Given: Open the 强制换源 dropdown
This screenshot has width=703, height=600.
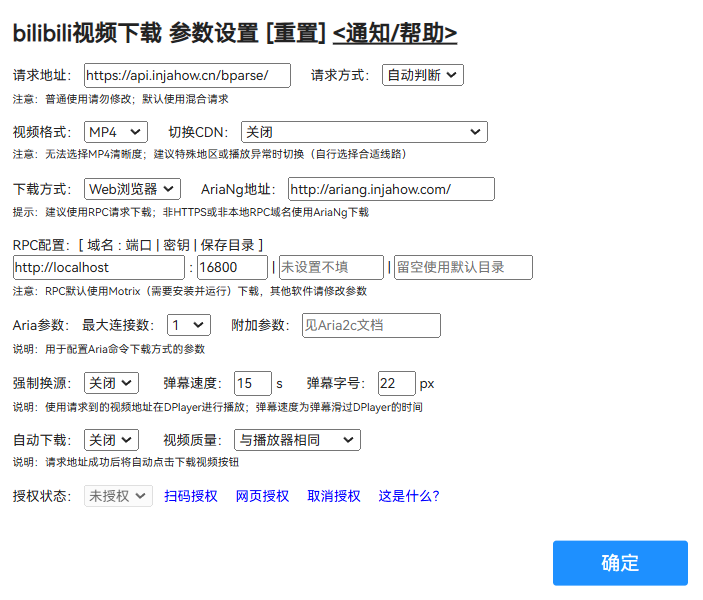Looking at the screenshot, I should (111, 383).
